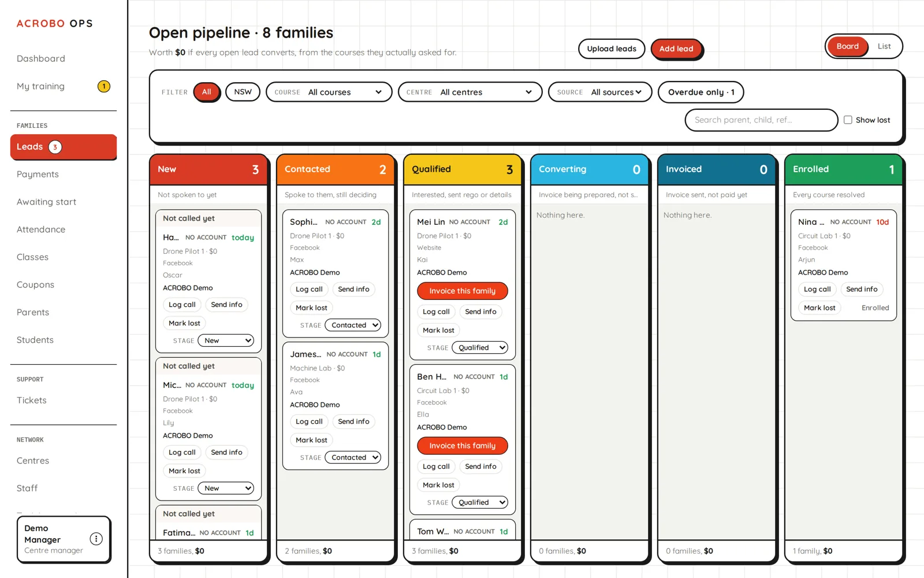924x578 pixels.
Task: Open Students in the sidebar
Action: click(35, 340)
